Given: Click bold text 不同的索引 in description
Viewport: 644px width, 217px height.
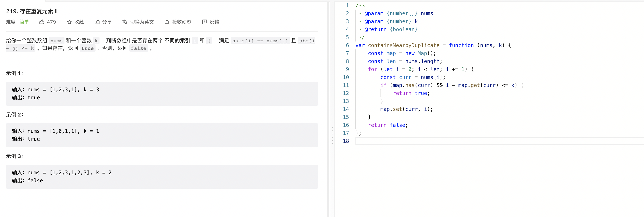Looking at the screenshot, I should [177, 41].
